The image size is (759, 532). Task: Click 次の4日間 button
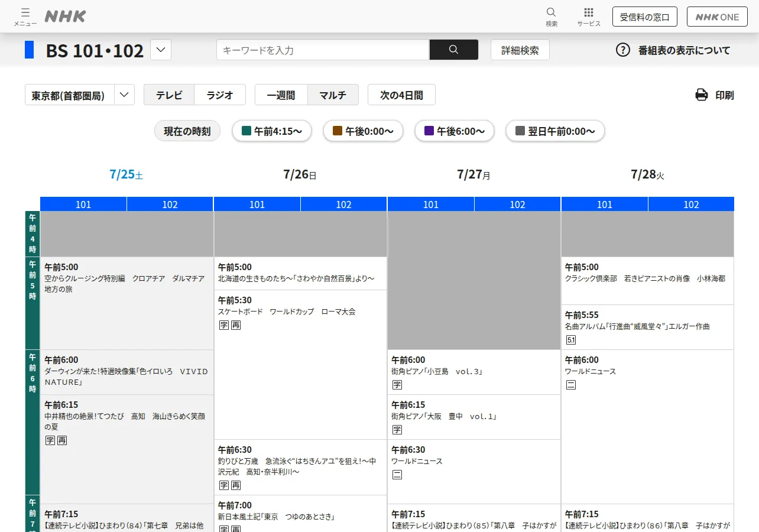click(x=401, y=95)
